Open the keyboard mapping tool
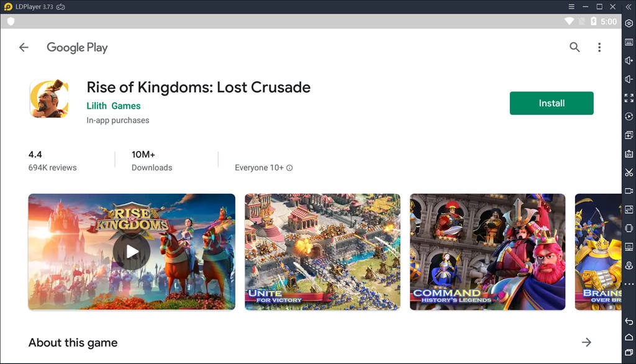The width and height of the screenshot is (636, 364). [629, 40]
